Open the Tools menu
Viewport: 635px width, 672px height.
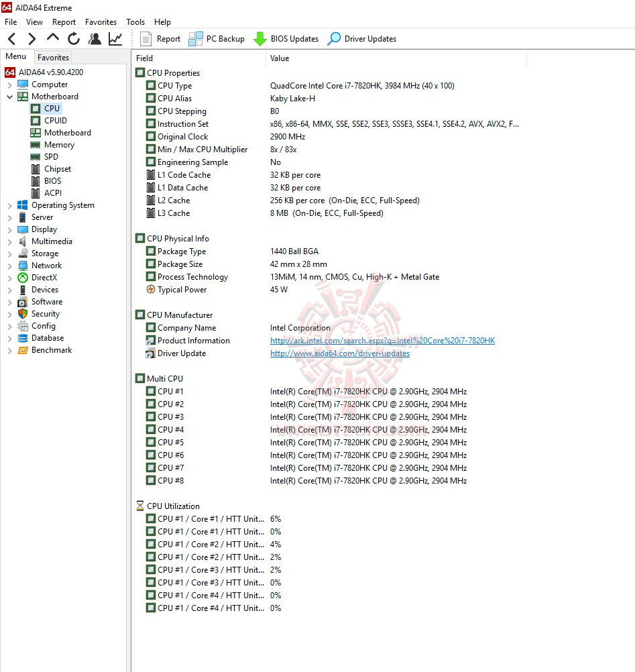click(135, 22)
